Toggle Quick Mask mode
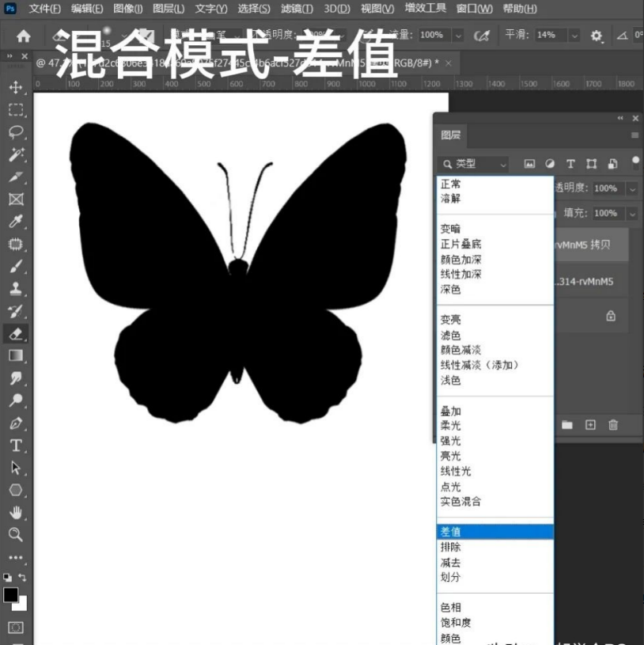644x645 pixels. (x=16, y=628)
